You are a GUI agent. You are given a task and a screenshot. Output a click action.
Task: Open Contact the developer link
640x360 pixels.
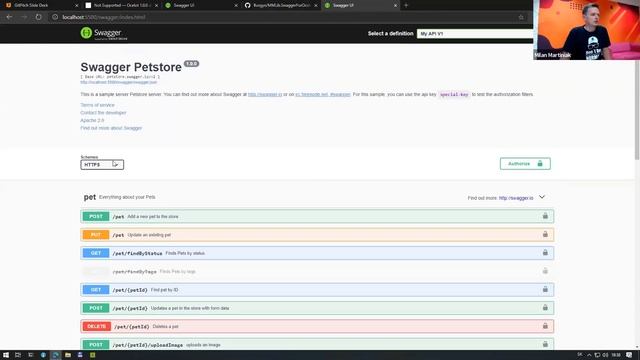103,113
